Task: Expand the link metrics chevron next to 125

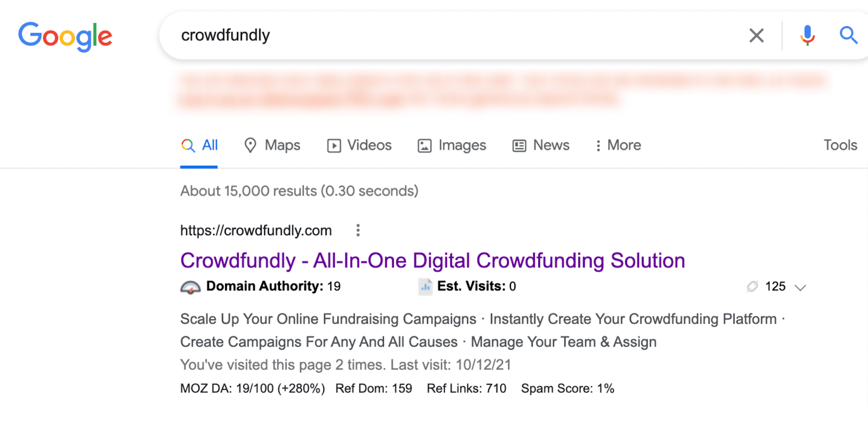Action: (800, 287)
